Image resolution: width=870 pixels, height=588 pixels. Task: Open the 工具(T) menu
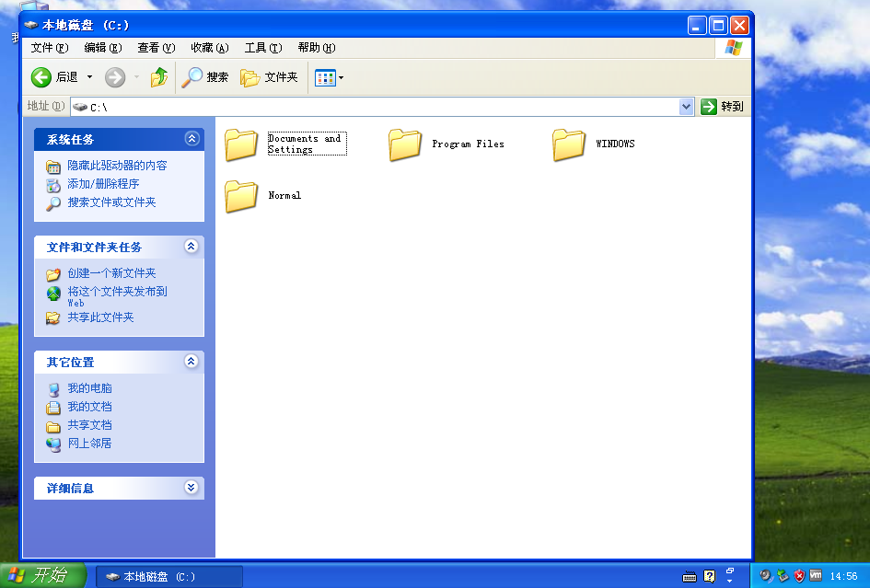click(263, 48)
